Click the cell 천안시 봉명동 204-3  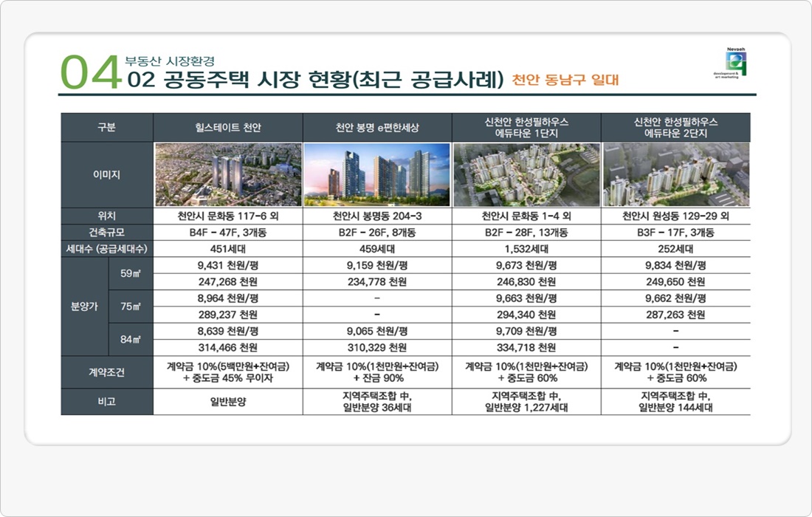pyautogui.click(x=377, y=216)
